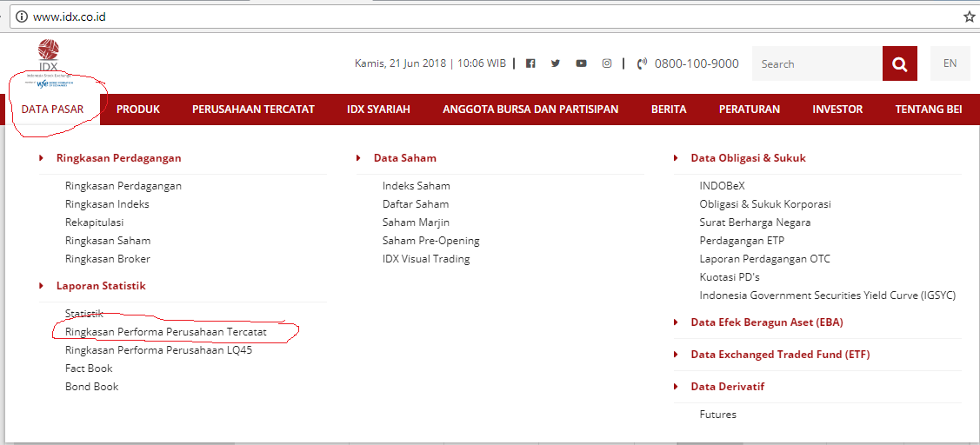Screen dimensions: 980x445
Task: Open Ringkasan Performa Perusahaan Tercatat link
Action: coord(165,332)
